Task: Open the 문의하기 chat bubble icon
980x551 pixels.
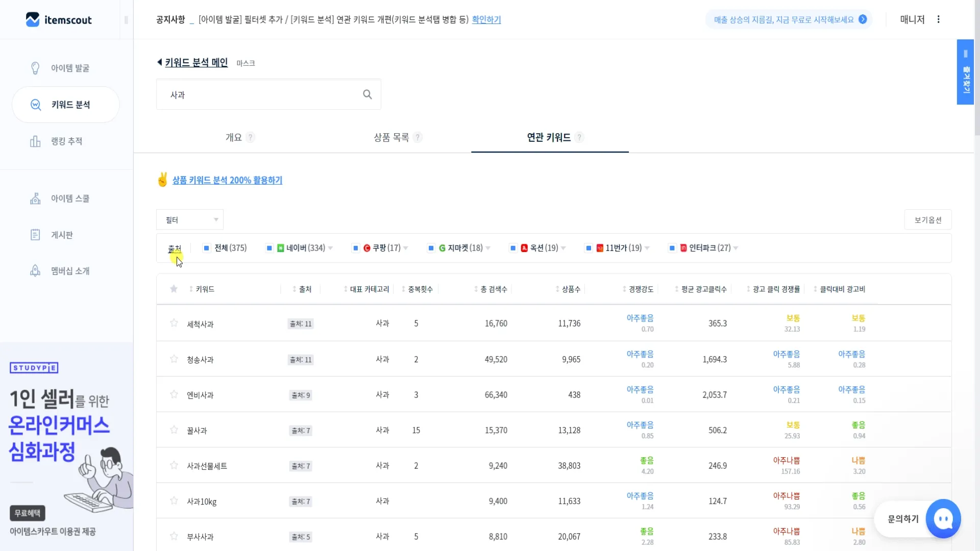Action: 943,519
